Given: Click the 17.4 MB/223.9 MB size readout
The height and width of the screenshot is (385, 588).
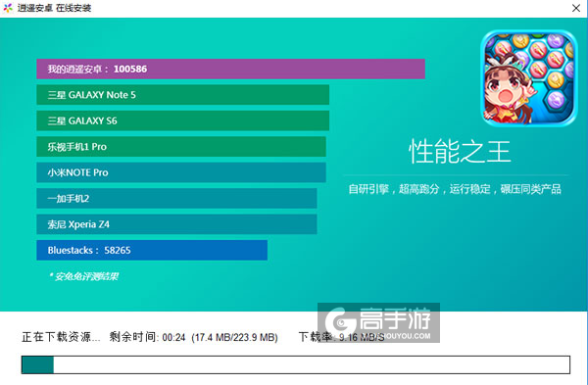Looking at the screenshot, I should coord(235,337).
